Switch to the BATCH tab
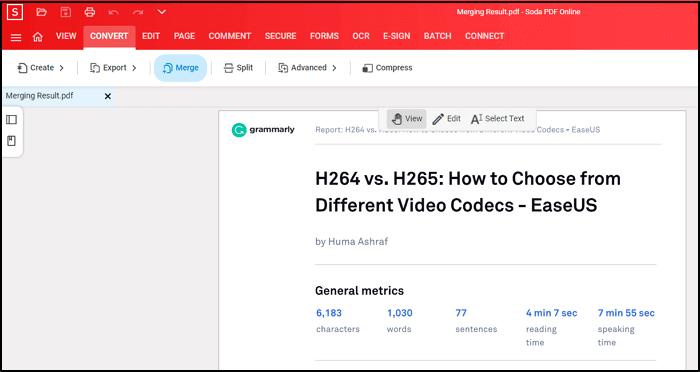Screen dimensions: 700x372 coord(438,36)
